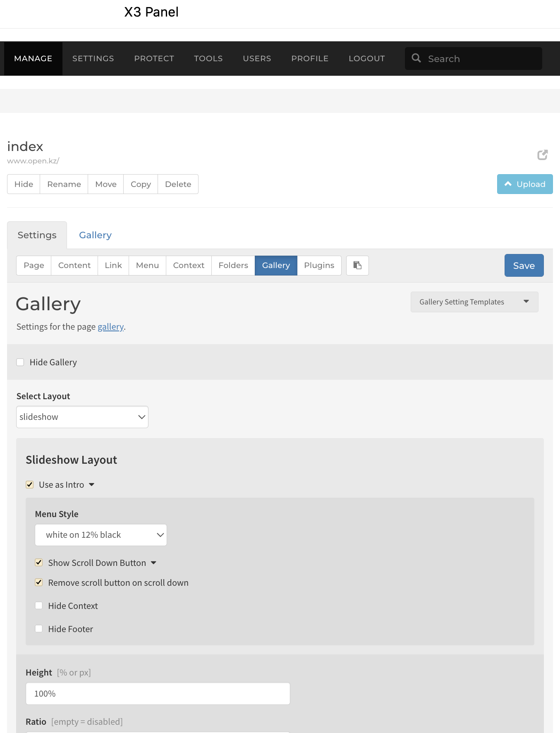Select the Context settings tab
The height and width of the screenshot is (733, 560).
pyautogui.click(x=189, y=265)
